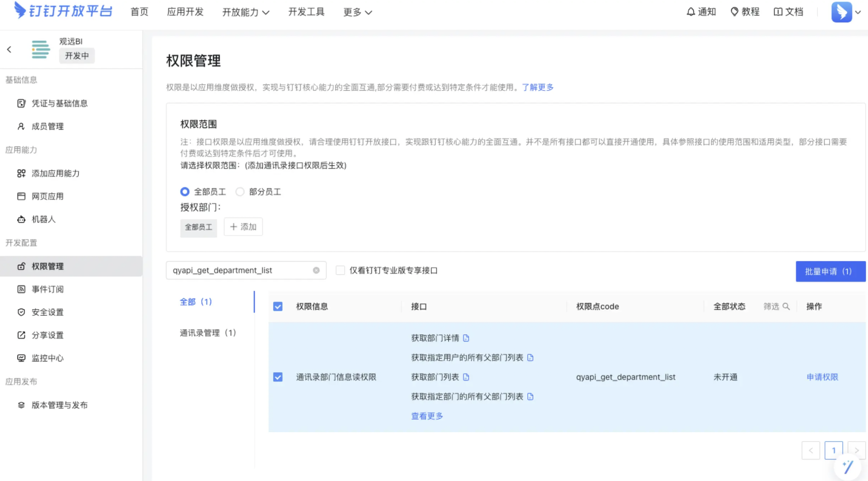Select 权限管理 sidebar item
868x481 pixels.
pyautogui.click(x=71, y=266)
